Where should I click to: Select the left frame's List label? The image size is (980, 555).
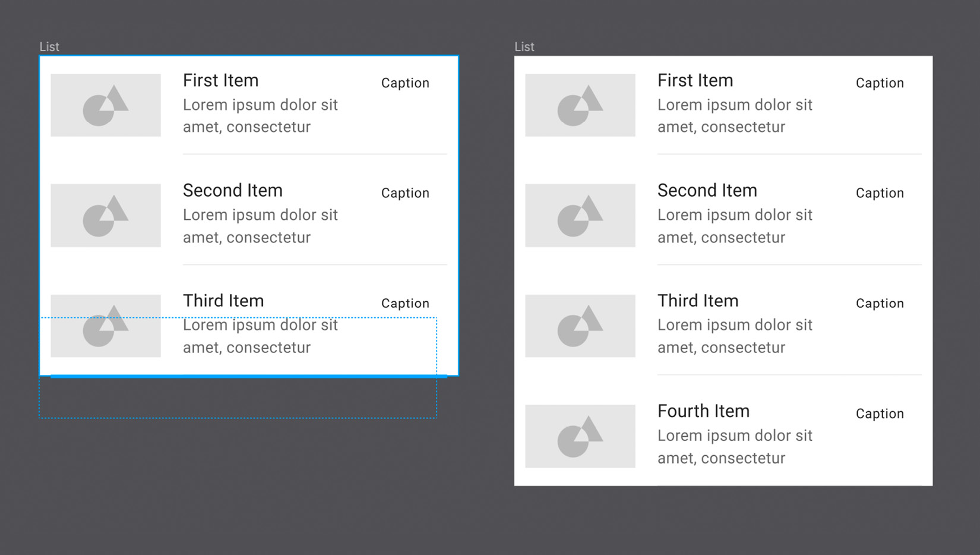coord(49,46)
